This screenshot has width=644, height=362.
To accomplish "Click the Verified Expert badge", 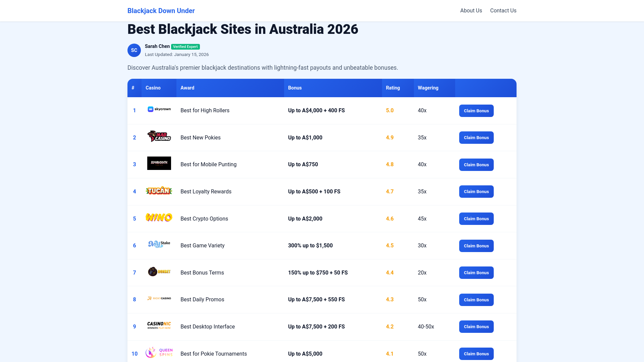I will pos(185,47).
